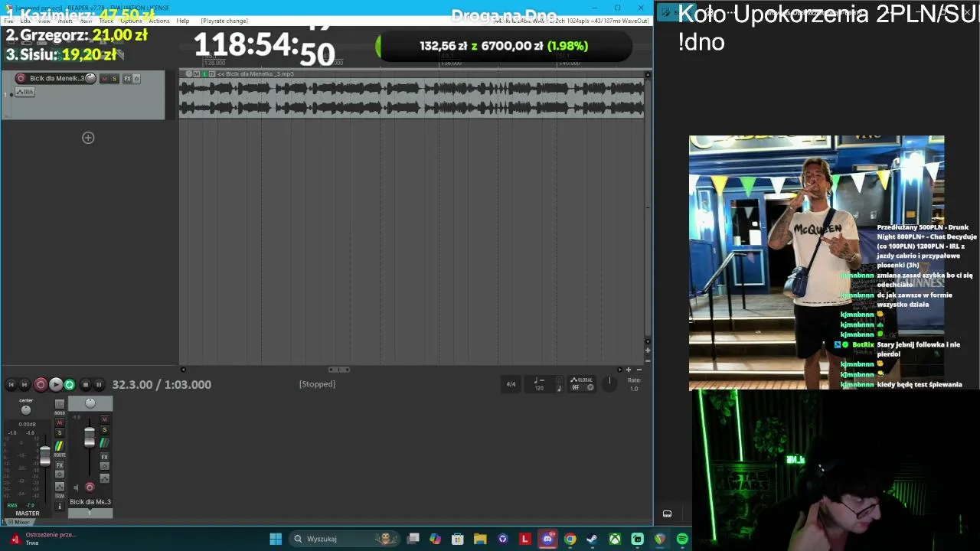Click the Master track info icon

pyautogui.click(x=60, y=507)
